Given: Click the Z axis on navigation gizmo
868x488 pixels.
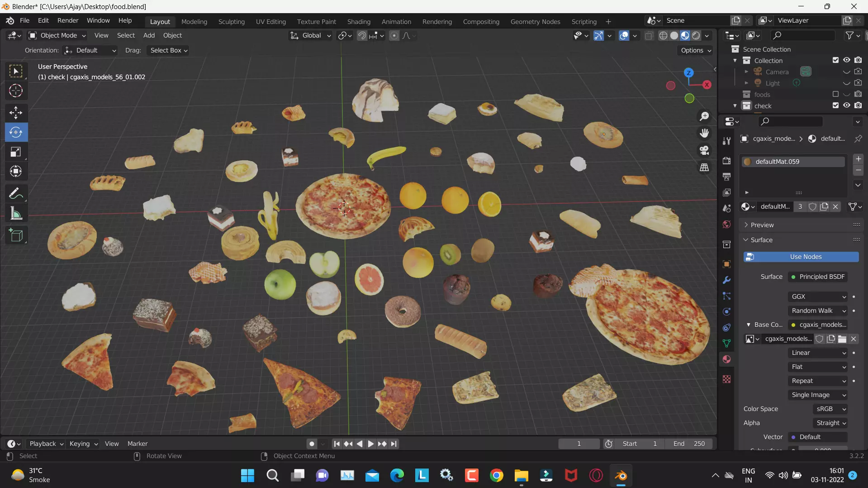Looking at the screenshot, I should [688, 72].
